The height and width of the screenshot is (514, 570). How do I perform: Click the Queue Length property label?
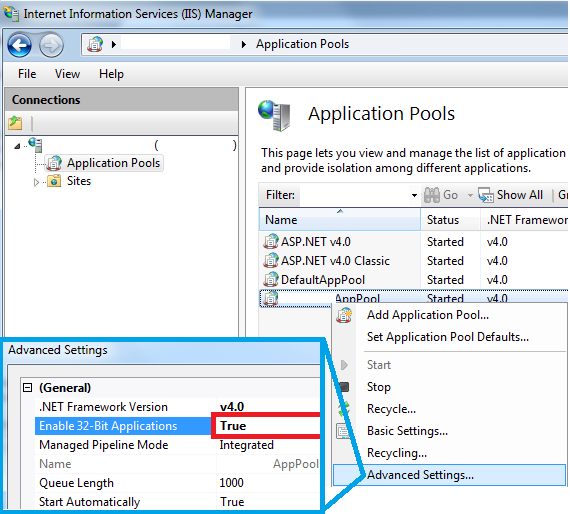coord(76,483)
